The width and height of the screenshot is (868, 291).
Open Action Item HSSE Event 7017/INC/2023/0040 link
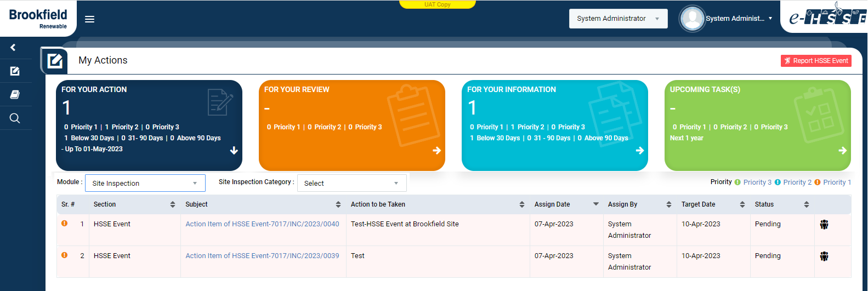tap(262, 224)
